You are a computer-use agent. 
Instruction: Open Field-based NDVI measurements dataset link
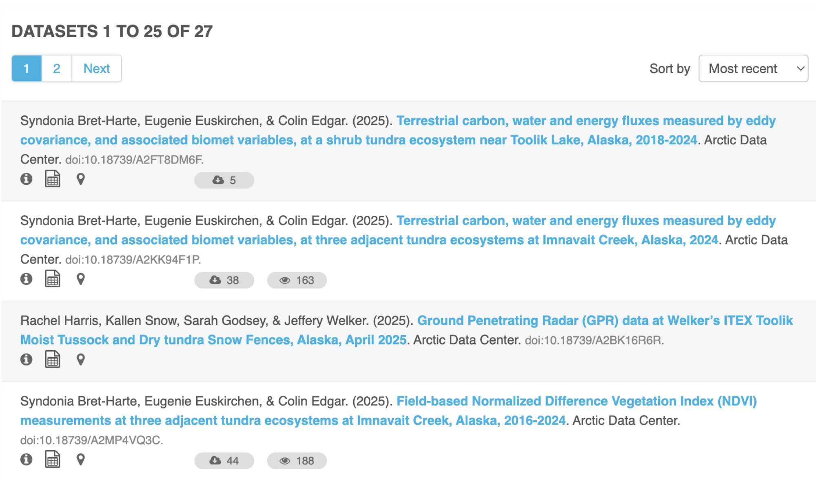[x=576, y=401]
